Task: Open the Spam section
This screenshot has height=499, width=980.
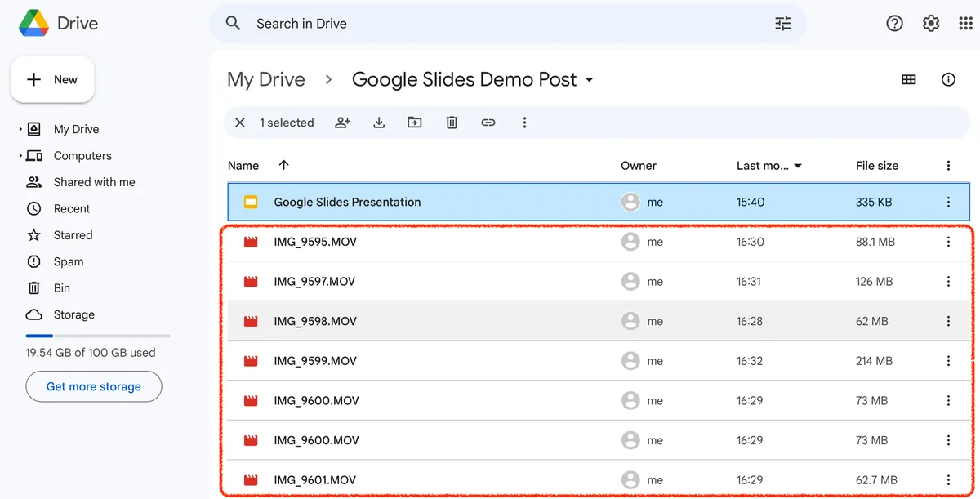Action: pos(69,261)
